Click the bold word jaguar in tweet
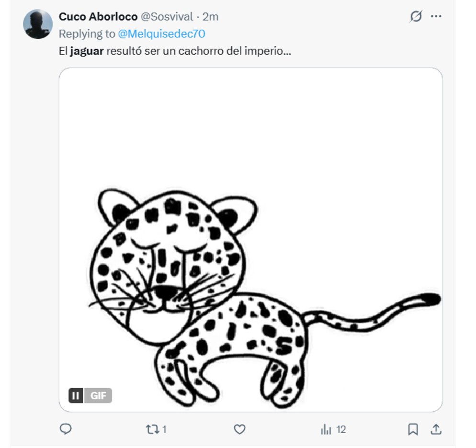476x448 pixels. (87, 51)
